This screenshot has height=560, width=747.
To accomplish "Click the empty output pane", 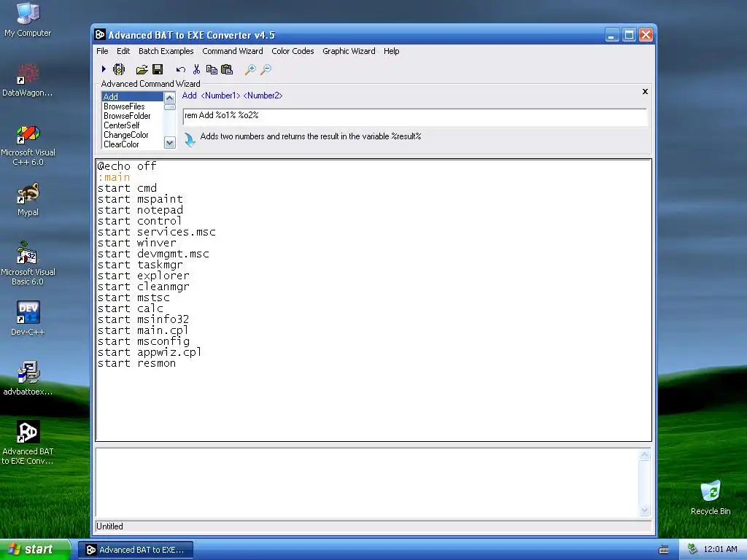I will click(367, 483).
